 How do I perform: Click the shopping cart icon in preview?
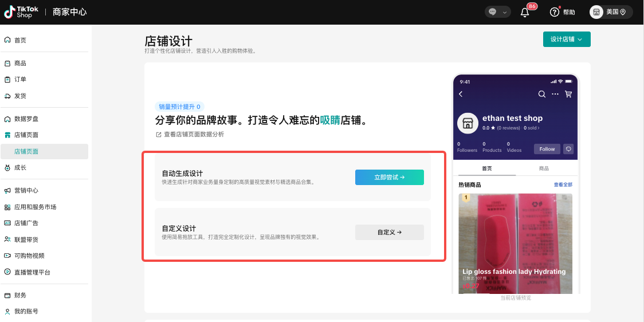click(x=568, y=94)
